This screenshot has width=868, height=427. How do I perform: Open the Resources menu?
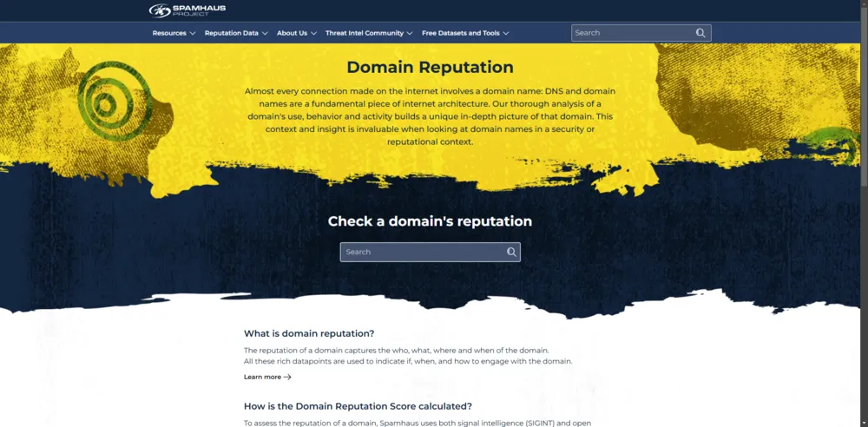174,33
